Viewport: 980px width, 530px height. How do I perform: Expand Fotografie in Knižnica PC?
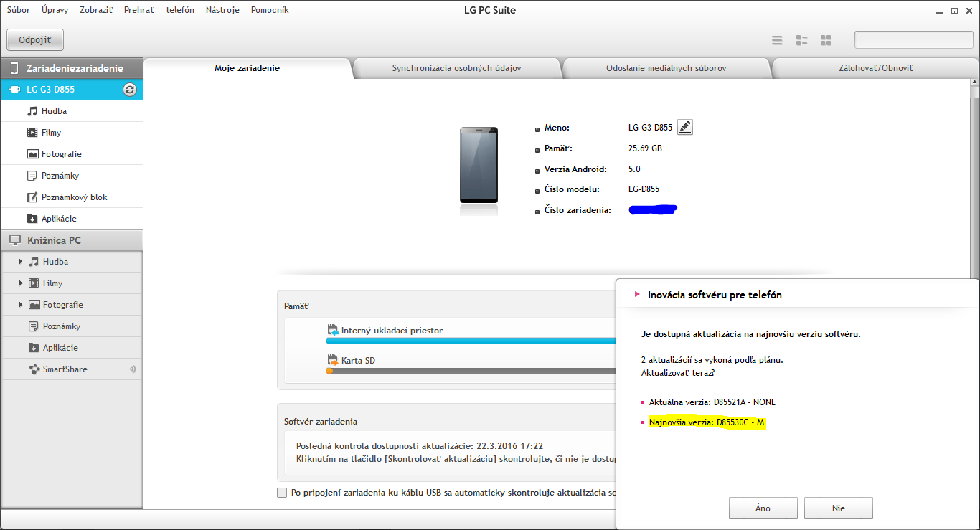[x=20, y=305]
